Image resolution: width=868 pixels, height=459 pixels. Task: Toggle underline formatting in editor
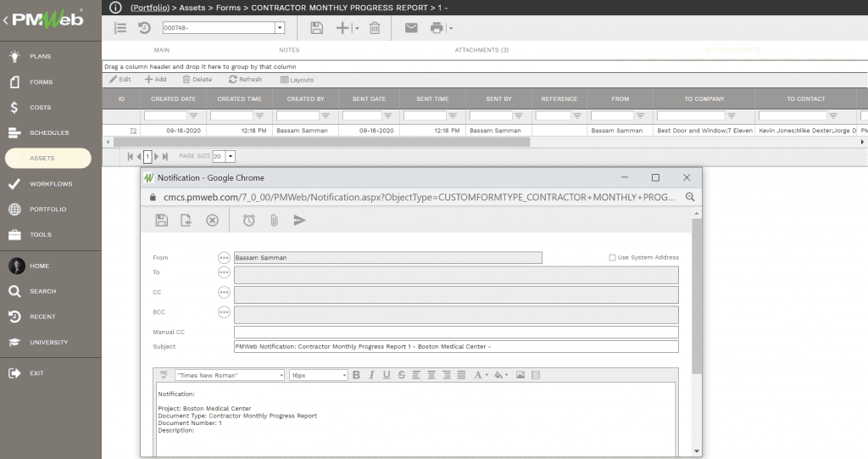pyautogui.click(x=387, y=375)
